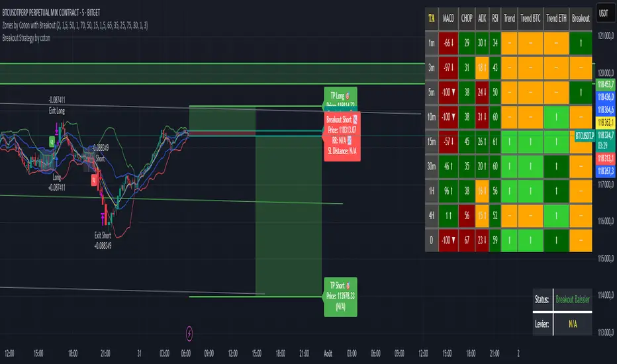617x364 pixels.
Task: Click the Exit Short trade marker text
Action: [x=103, y=236]
